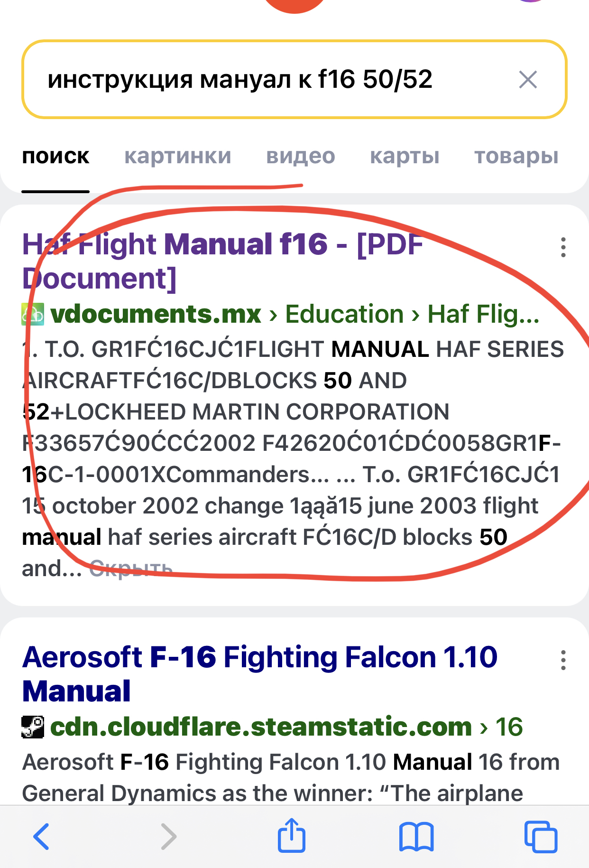The width and height of the screenshot is (589, 868).
Task: Show open Safari tabs overview
Action: 541,836
